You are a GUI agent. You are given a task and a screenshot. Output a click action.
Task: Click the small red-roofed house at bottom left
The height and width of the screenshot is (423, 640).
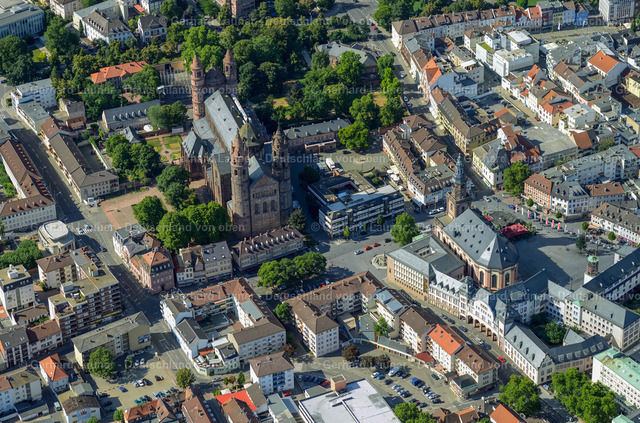[x=53, y=371]
